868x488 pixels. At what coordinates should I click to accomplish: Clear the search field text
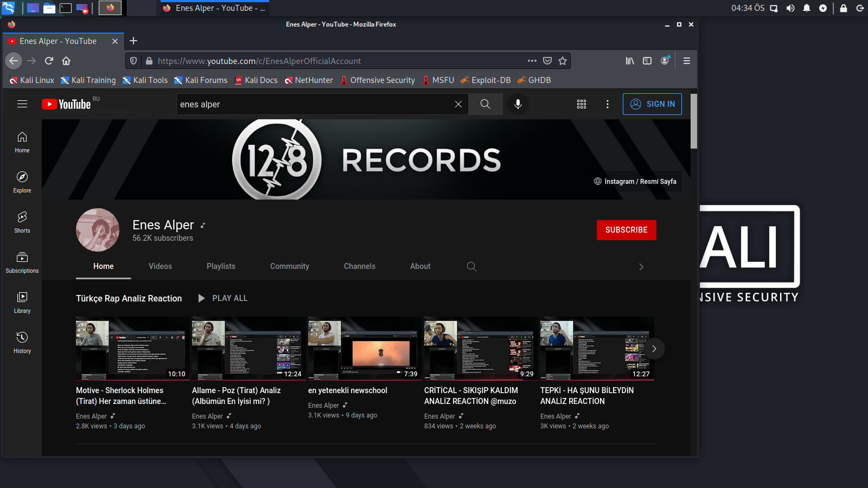click(x=458, y=104)
